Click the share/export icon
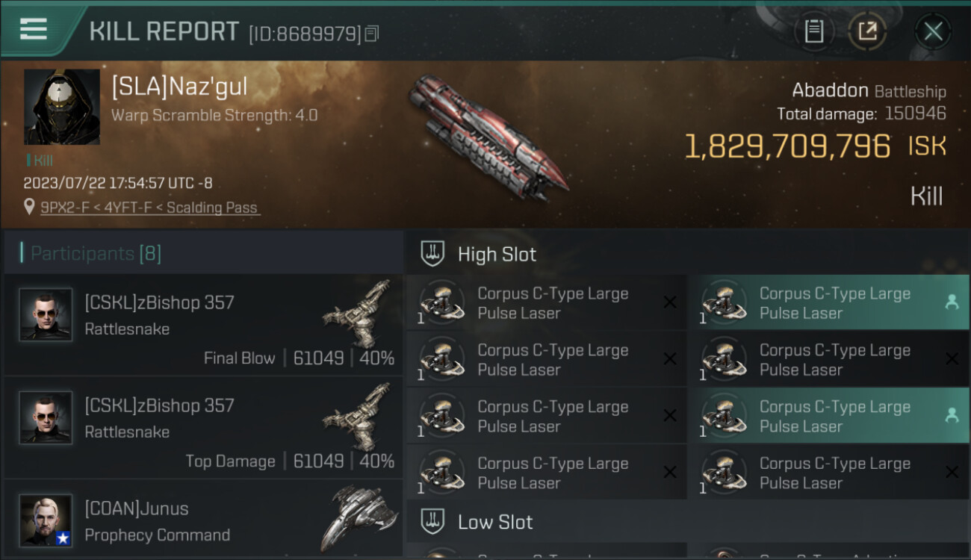 tap(867, 31)
